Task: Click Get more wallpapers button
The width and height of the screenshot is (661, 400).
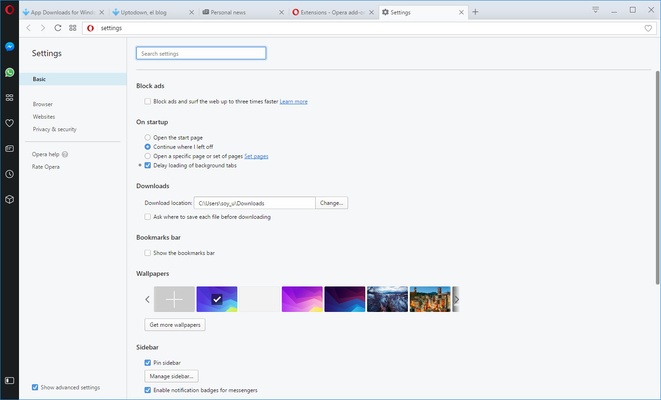Action: point(175,325)
